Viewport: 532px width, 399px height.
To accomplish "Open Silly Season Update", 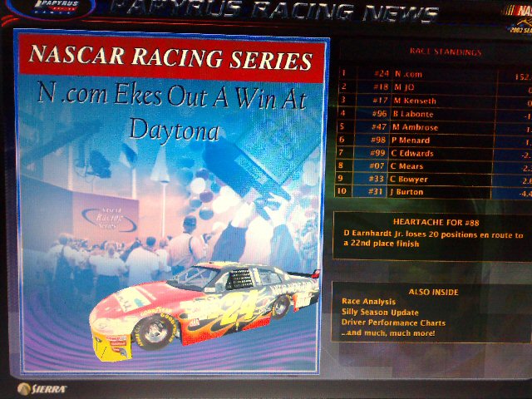I will pyautogui.click(x=380, y=313).
